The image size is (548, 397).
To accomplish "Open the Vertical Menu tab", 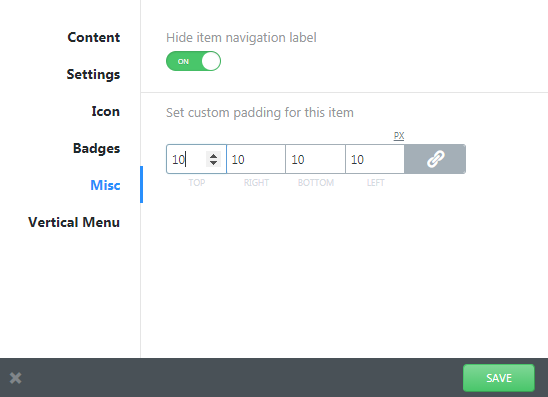I will coord(74,222).
